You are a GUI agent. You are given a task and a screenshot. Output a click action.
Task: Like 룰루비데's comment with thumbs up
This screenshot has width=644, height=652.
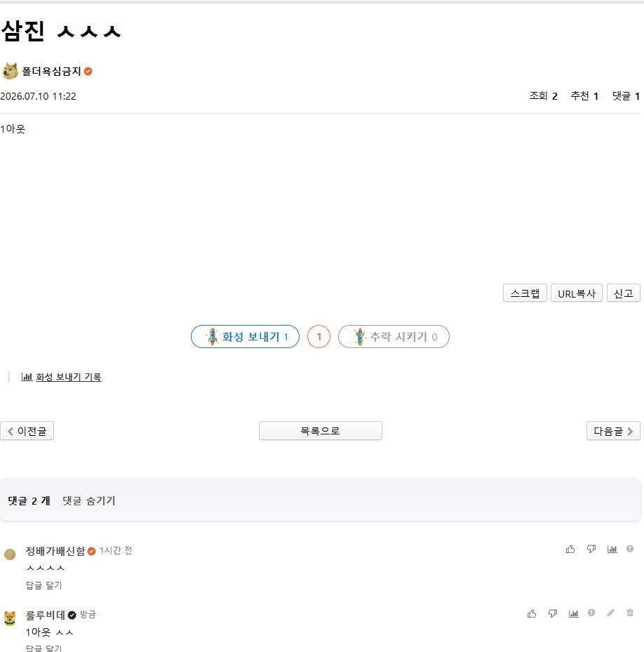tap(532, 613)
